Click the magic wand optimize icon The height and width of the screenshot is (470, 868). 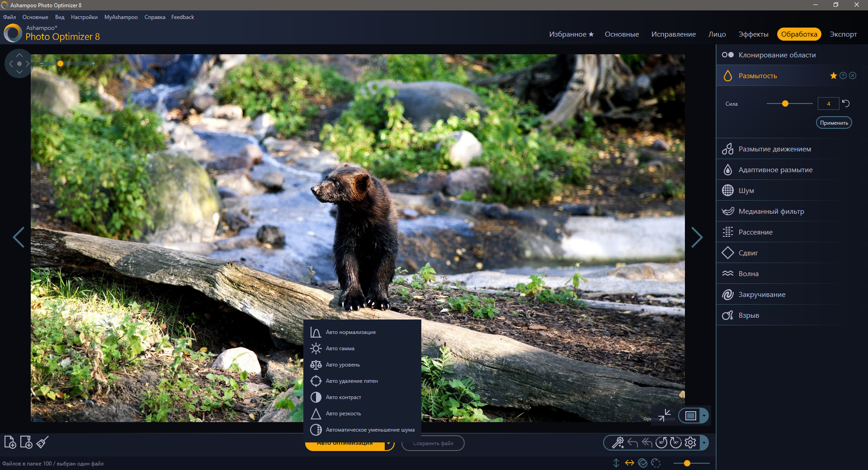click(618, 442)
